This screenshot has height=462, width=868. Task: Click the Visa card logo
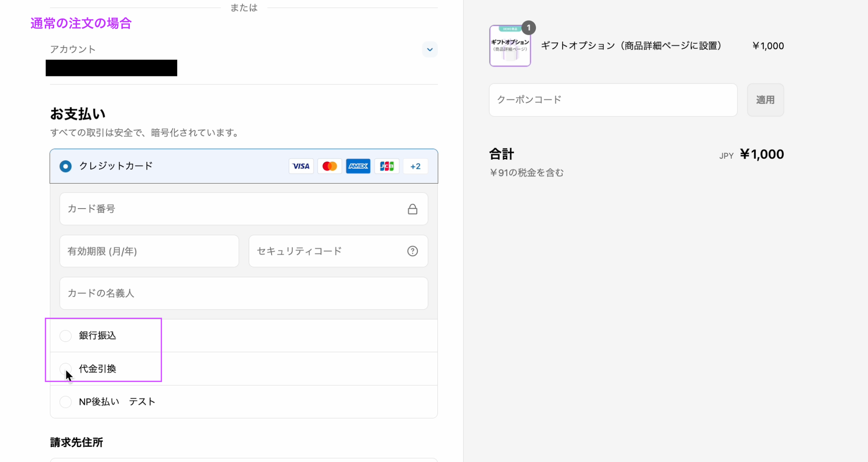pyautogui.click(x=301, y=166)
